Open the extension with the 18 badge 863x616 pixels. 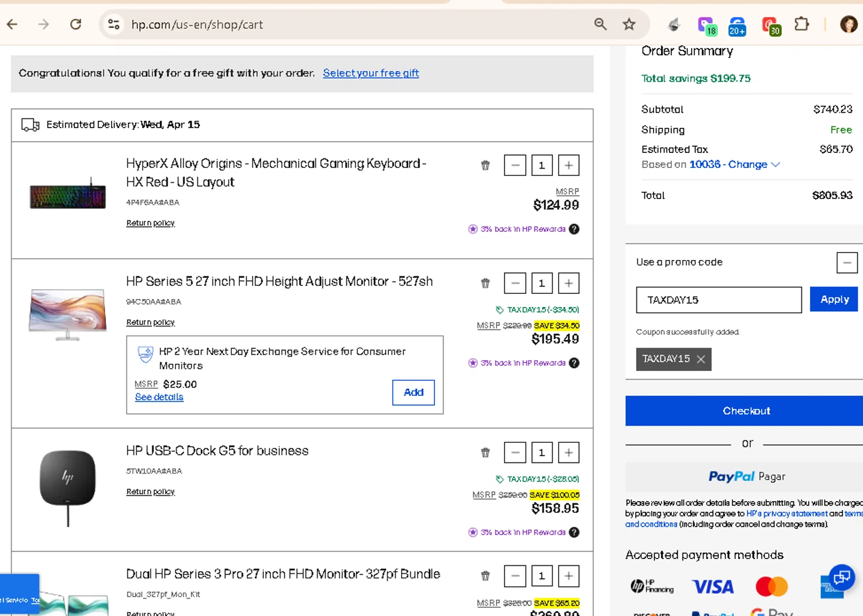pos(707,25)
